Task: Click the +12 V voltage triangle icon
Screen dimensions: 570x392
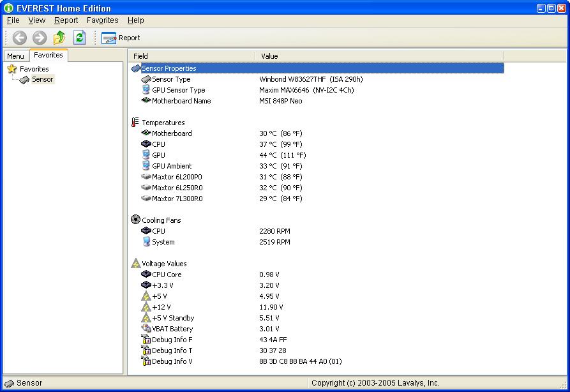Action: pos(146,307)
